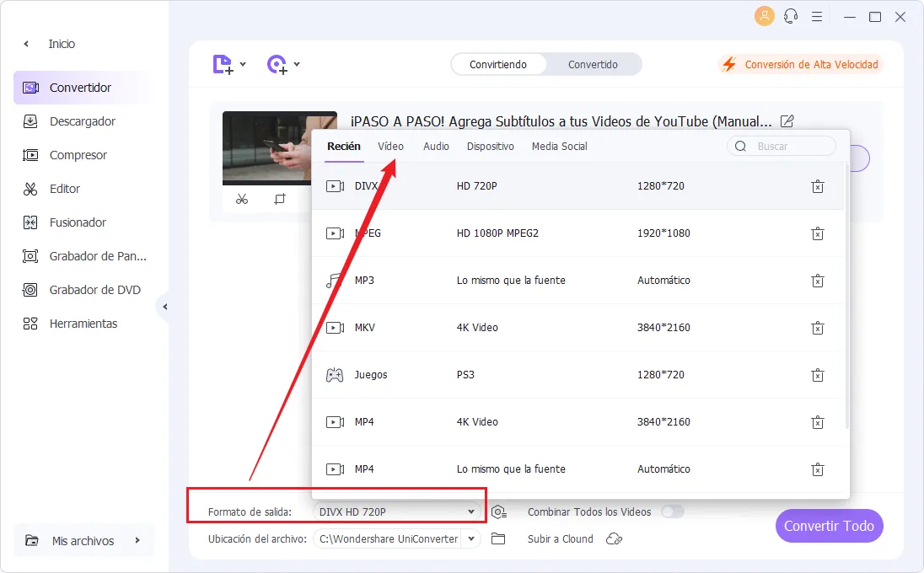The image size is (924, 573).
Task: Open the output folder icon
Action: pos(498,538)
